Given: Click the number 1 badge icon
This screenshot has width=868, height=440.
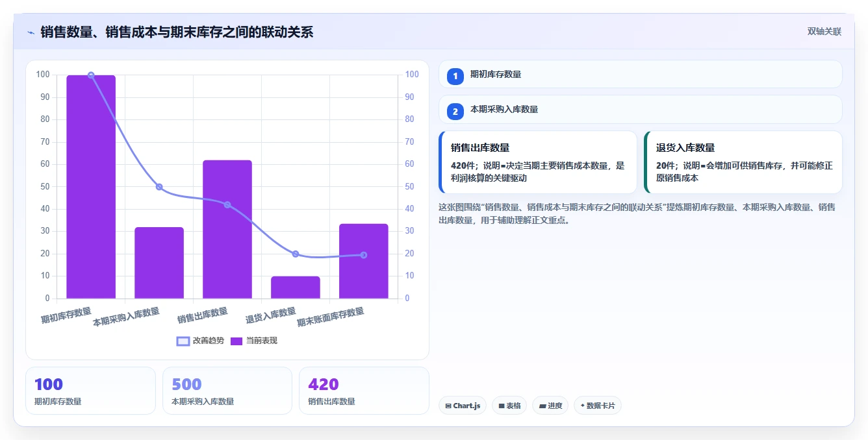Looking at the screenshot, I should pos(455,76).
